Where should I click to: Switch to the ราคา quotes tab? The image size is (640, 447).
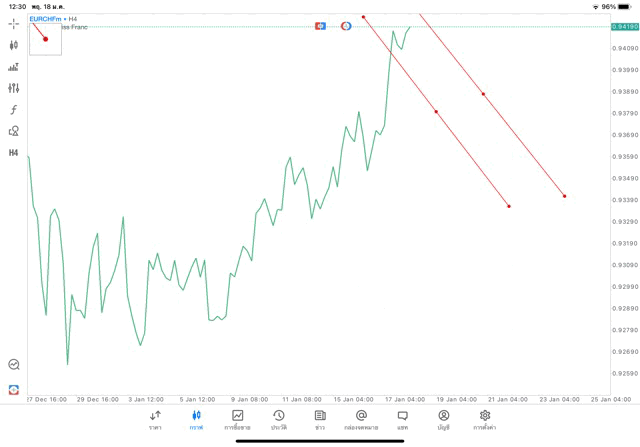[155, 420]
